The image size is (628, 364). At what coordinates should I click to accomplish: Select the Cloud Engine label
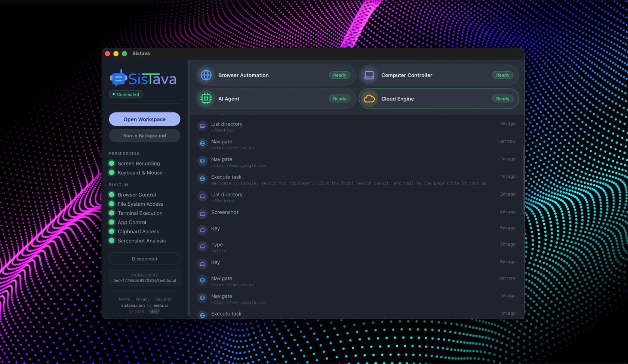[397, 99]
